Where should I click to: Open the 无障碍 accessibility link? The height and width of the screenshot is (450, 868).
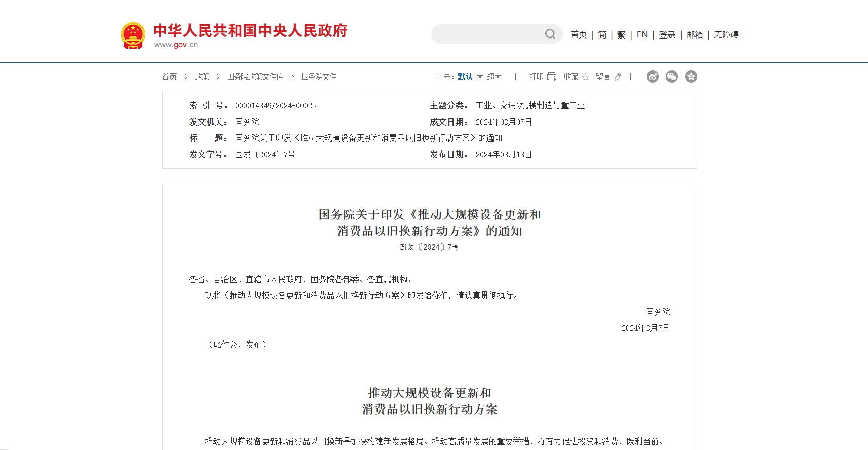[726, 34]
